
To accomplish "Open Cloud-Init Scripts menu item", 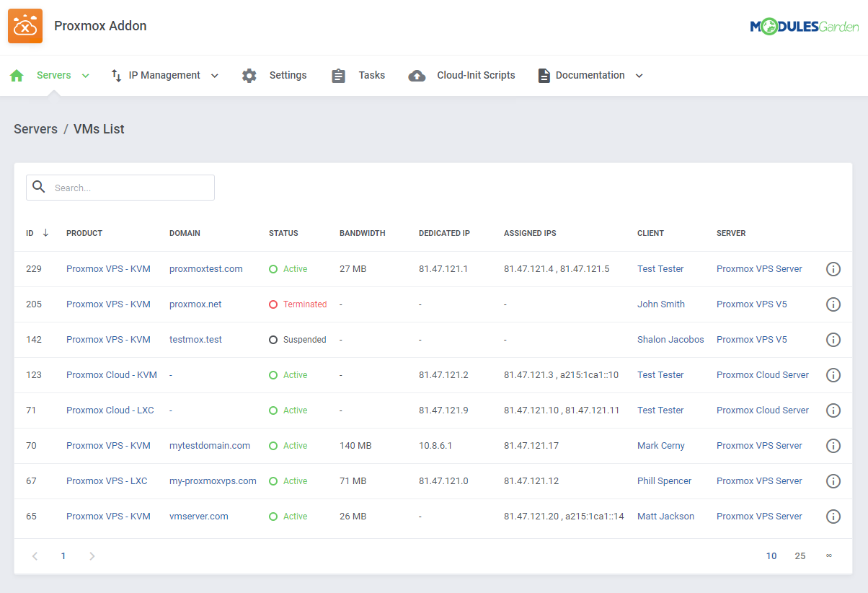I will pos(476,75).
